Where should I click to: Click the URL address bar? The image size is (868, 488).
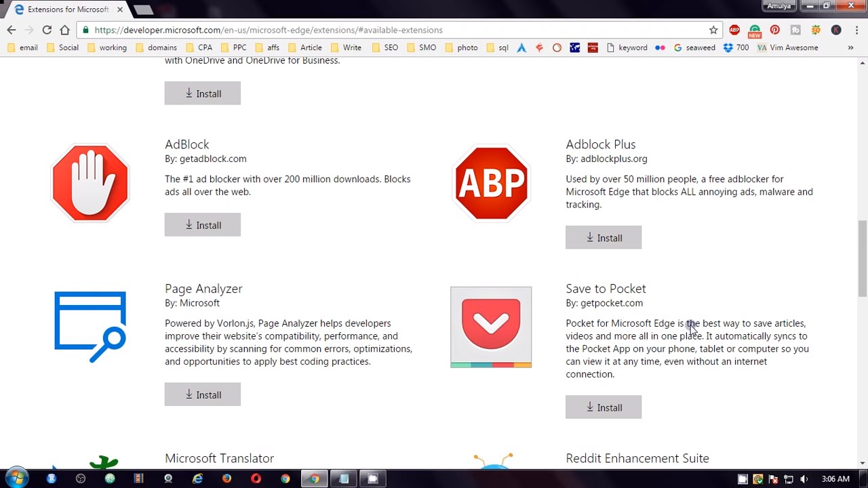point(400,30)
